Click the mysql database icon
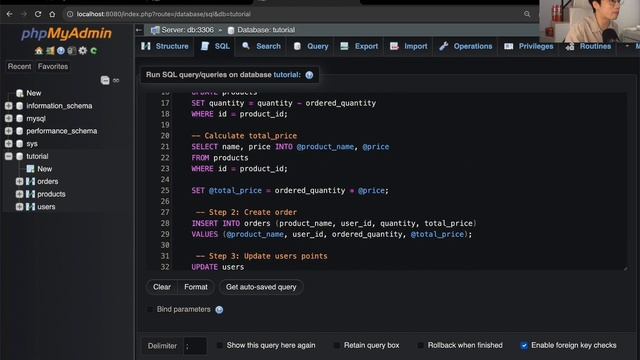Image resolution: width=640 pixels, height=360 pixels. (19, 118)
